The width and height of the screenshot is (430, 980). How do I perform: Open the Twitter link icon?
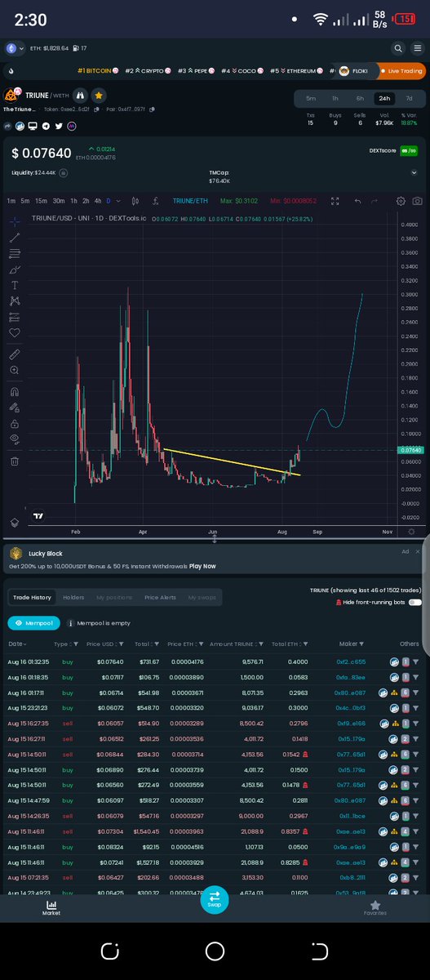pyautogui.click(x=58, y=126)
